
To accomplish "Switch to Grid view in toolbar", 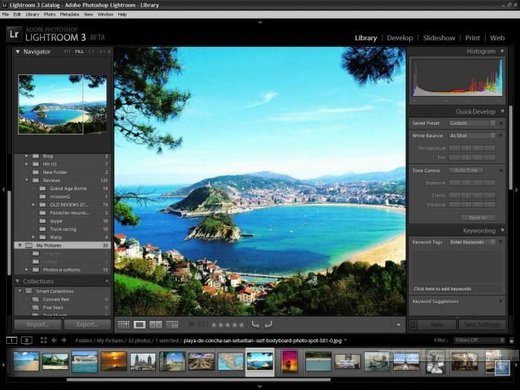I will [124, 324].
